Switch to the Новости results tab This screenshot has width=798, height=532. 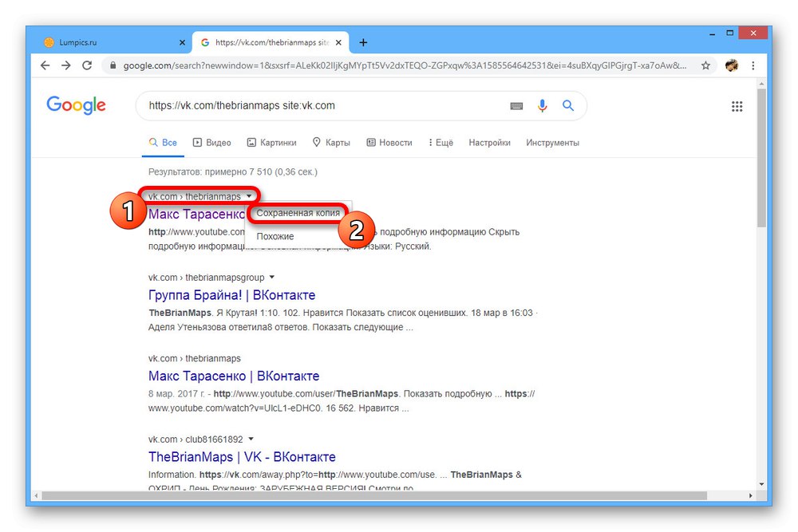[389, 143]
